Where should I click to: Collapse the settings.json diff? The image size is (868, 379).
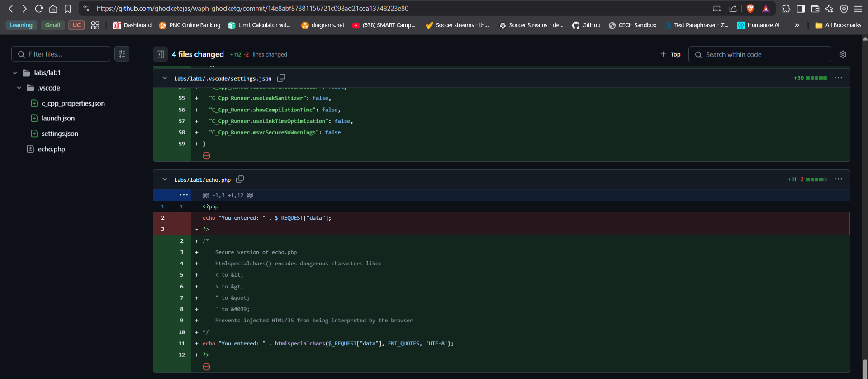pyautogui.click(x=165, y=78)
